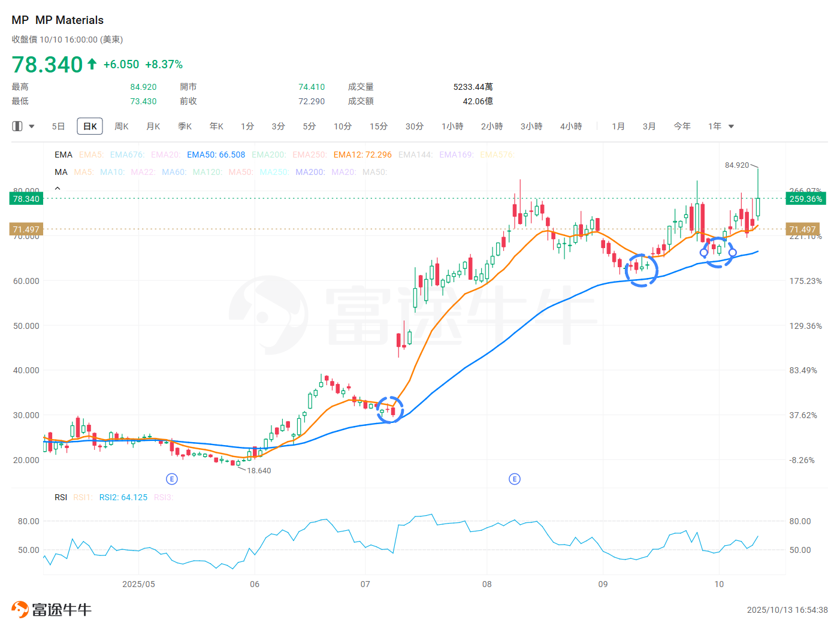
Task: Click the earnings E marker near August
Action: pos(514,479)
